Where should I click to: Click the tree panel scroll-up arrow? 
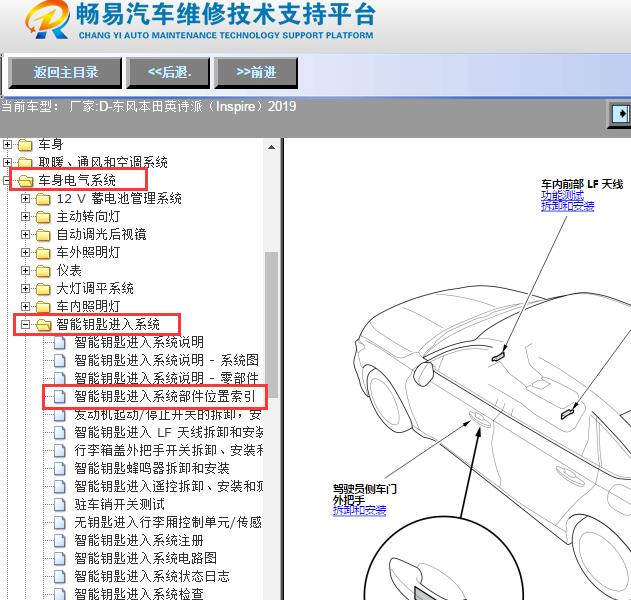tap(271, 147)
